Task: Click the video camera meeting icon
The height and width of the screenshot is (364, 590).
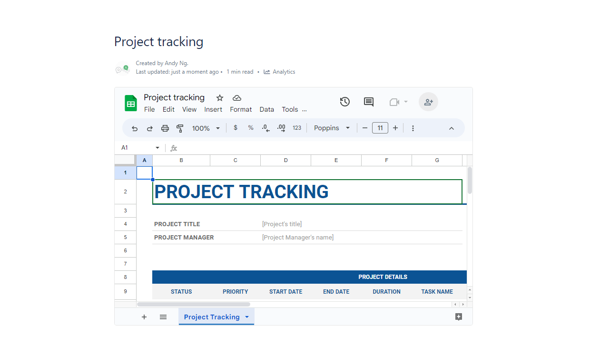Action: tap(394, 102)
